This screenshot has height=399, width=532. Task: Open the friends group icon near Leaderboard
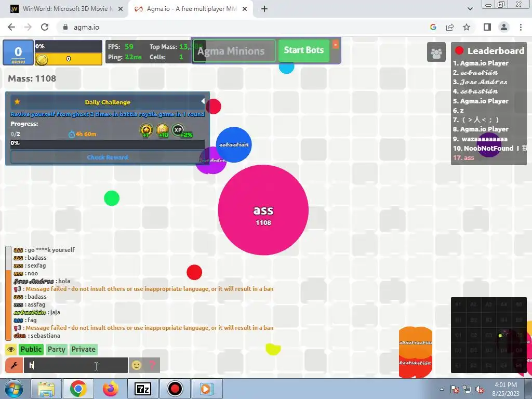436,52
